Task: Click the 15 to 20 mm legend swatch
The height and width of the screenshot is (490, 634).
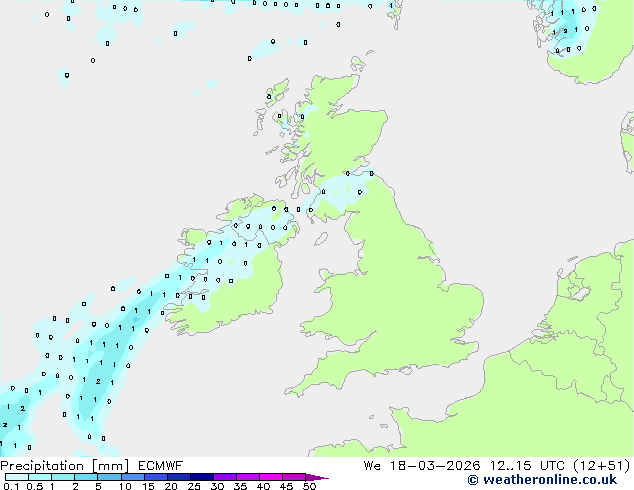Action: [155, 477]
